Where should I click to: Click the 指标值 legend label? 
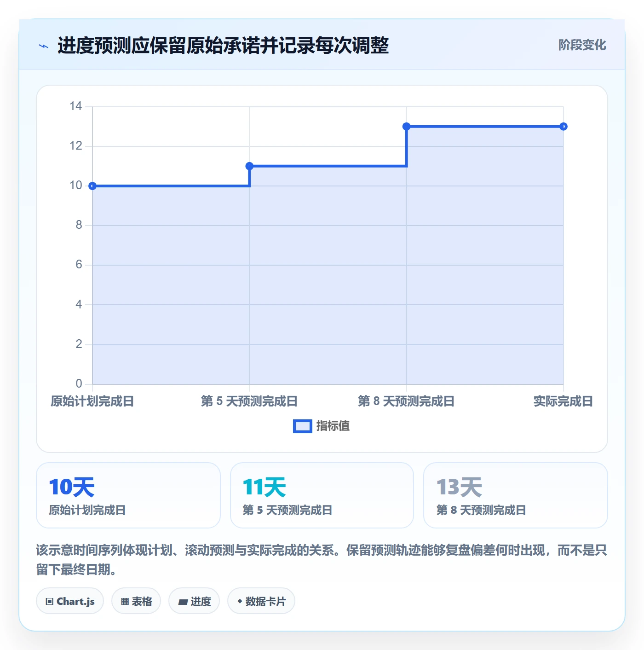(333, 426)
